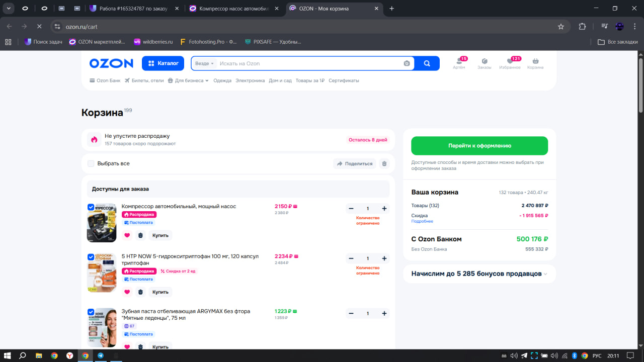The image size is (644, 362).
Task: Open Избранное favorites heart icon
Action: 510,63
